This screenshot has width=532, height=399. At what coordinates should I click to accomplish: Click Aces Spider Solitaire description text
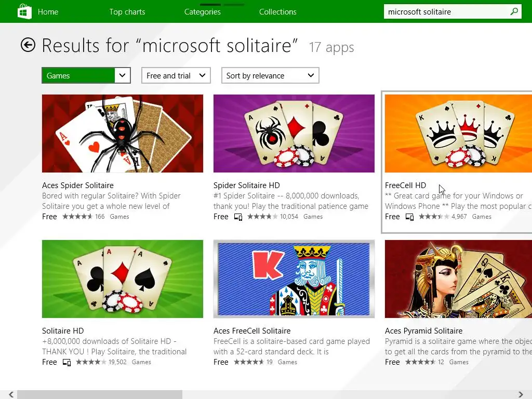click(111, 201)
